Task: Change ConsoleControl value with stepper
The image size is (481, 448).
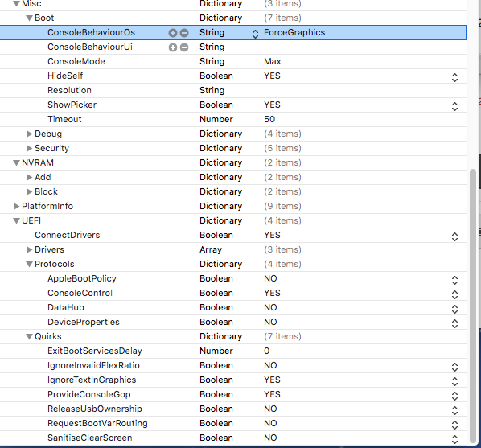Action: [x=454, y=294]
